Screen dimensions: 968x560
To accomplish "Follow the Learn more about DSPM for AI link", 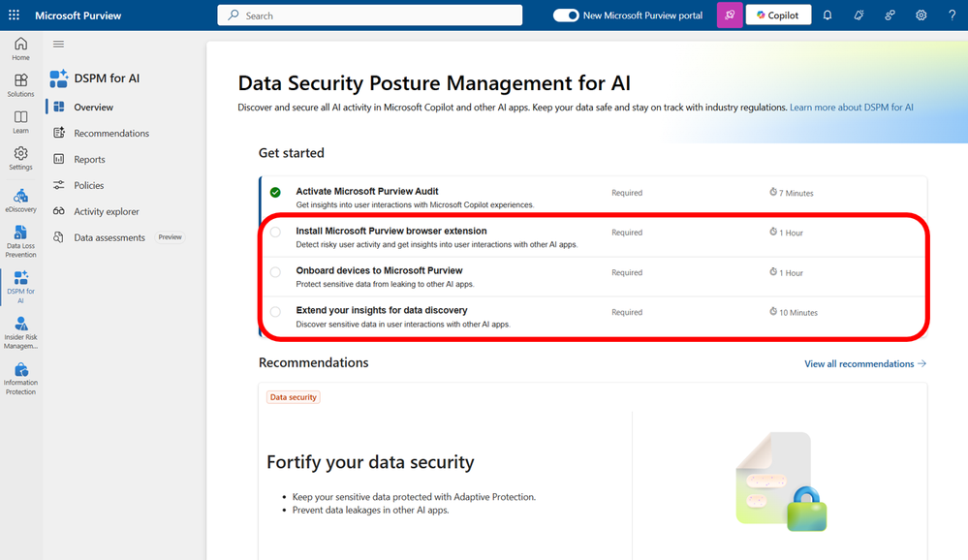I will click(851, 107).
